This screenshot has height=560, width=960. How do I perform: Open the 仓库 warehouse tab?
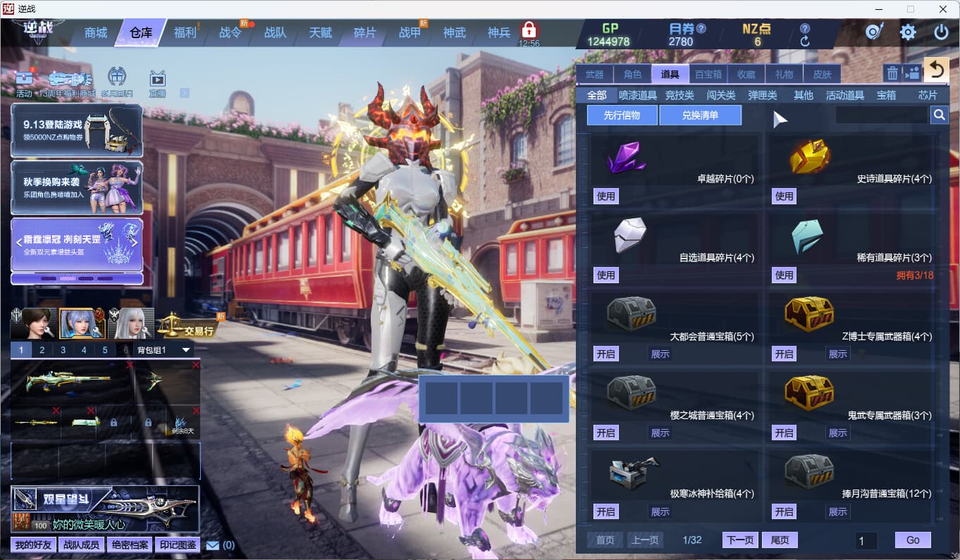click(141, 32)
